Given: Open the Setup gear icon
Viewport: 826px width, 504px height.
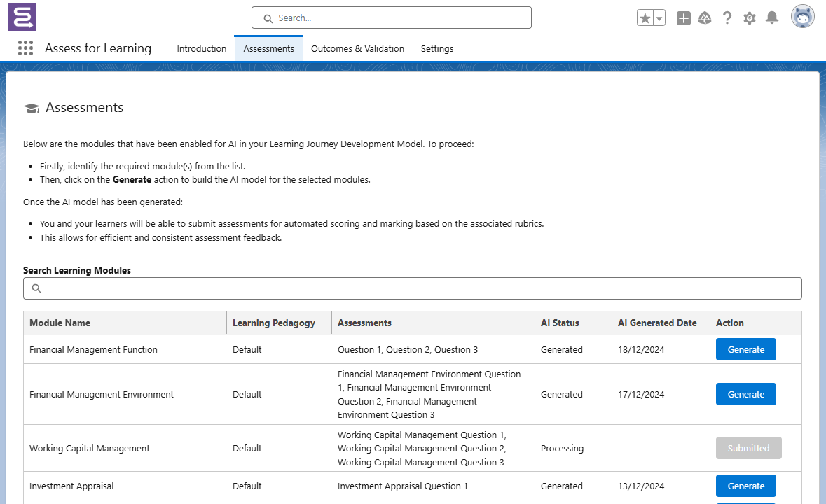Looking at the screenshot, I should point(750,18).
